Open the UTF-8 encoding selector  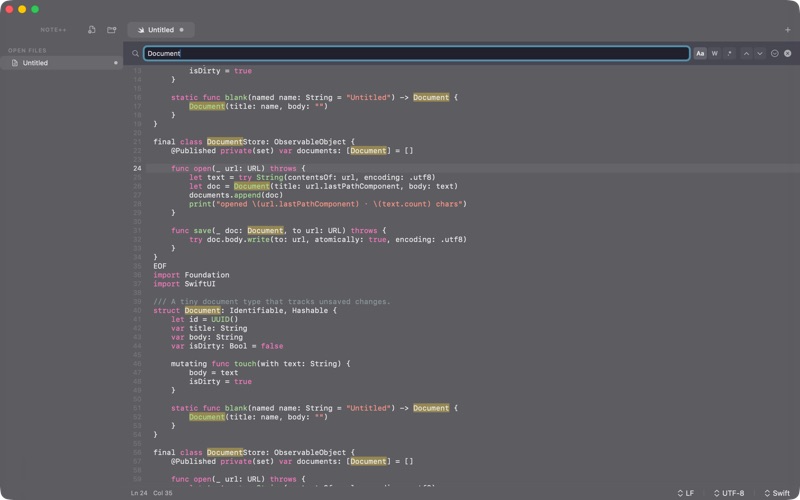pyautogui.click(x=729, y=493)
